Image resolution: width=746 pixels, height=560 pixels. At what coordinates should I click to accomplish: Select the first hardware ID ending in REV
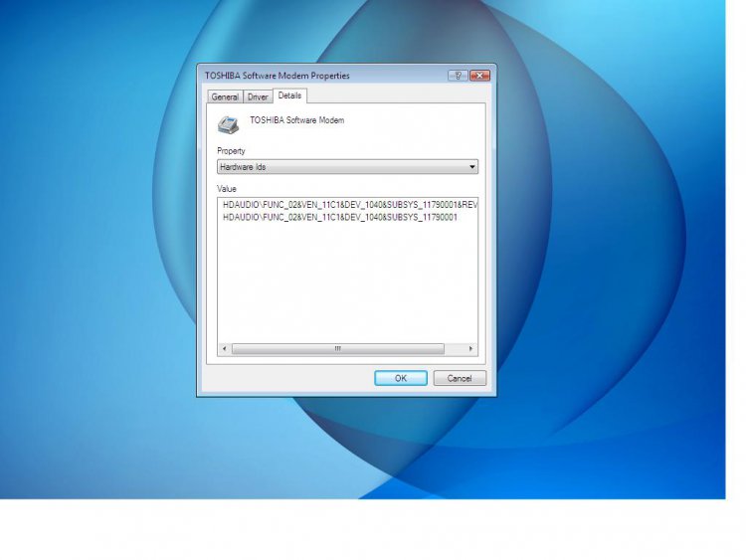pyautogui.click(x=350, y=205)
